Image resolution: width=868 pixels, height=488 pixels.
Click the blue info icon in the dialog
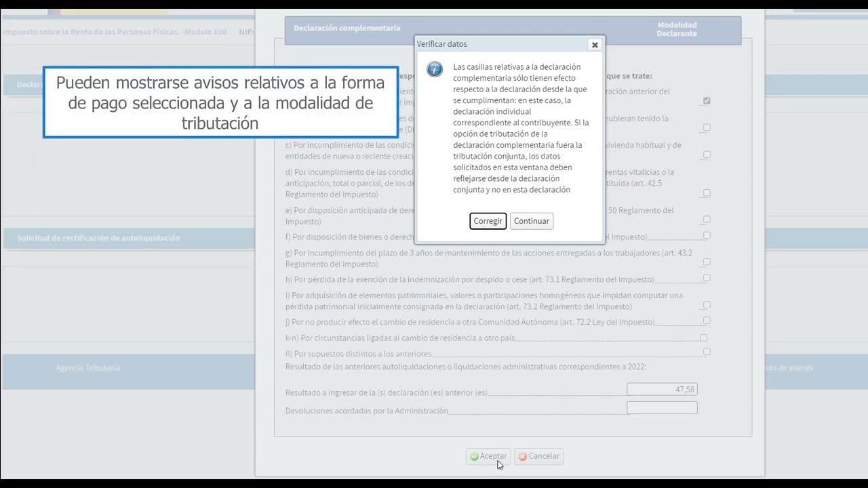tap(434, 69)
